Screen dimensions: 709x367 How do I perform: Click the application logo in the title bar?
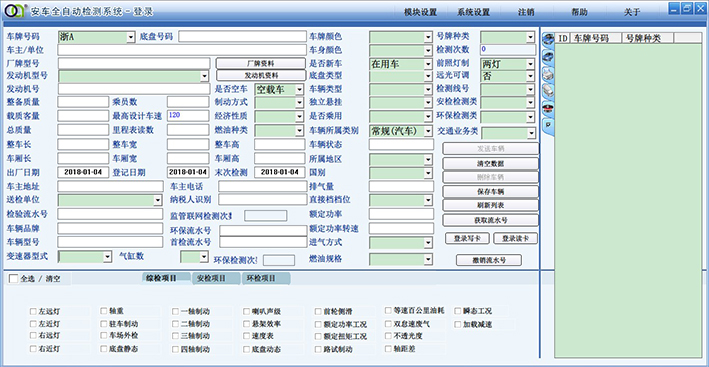point(15,11)
